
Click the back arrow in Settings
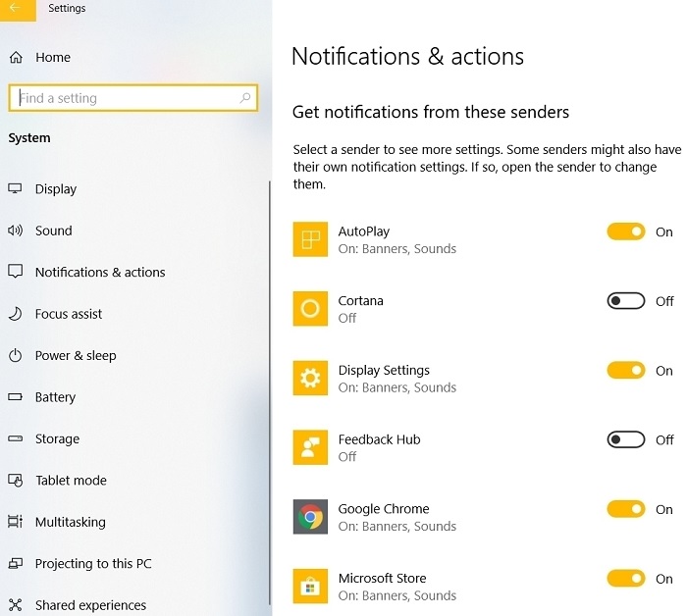click(18, 9)
